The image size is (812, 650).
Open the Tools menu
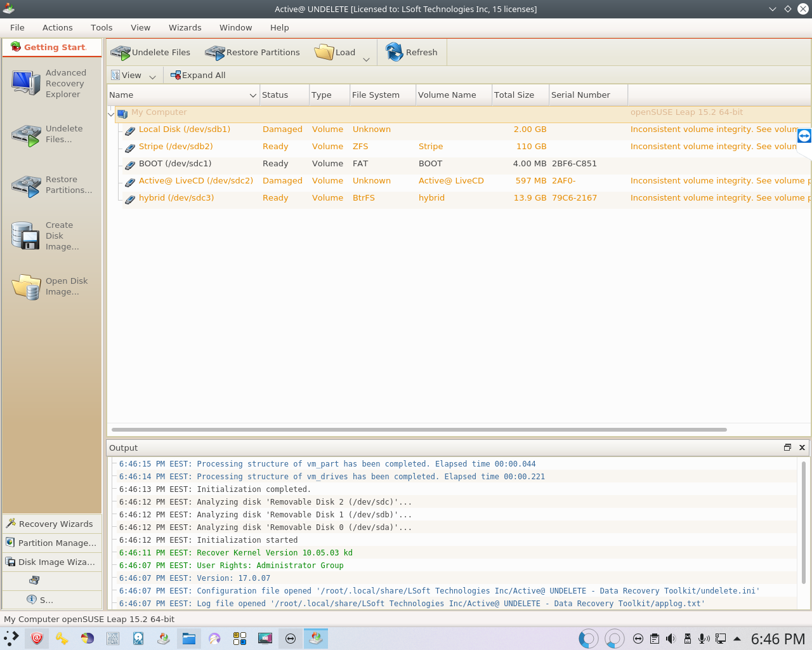(101, 27)
